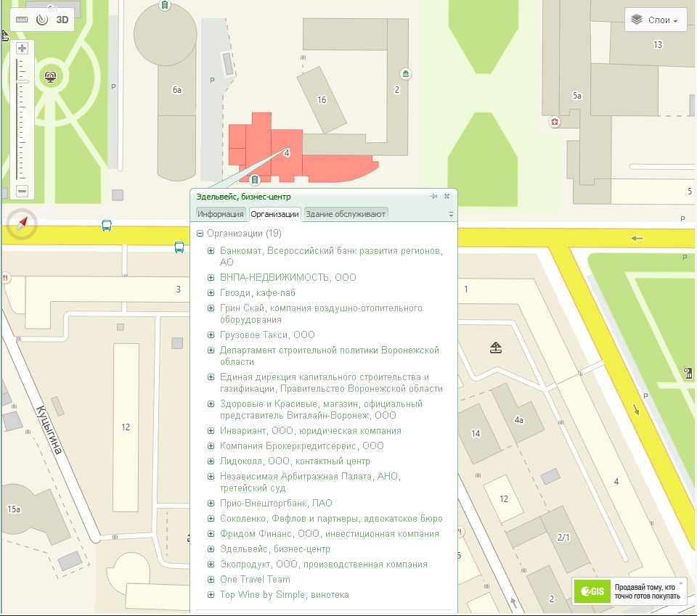The width and height of the screenshot is (697, 616).
Task: Expand the Гвозди, кафе-паб entry
Action: [x=211, y=292]
